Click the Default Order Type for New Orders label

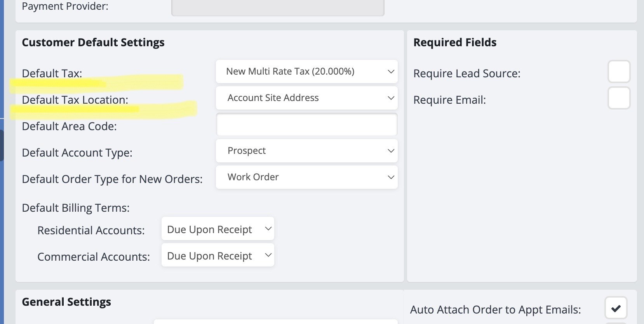point(112,179)
